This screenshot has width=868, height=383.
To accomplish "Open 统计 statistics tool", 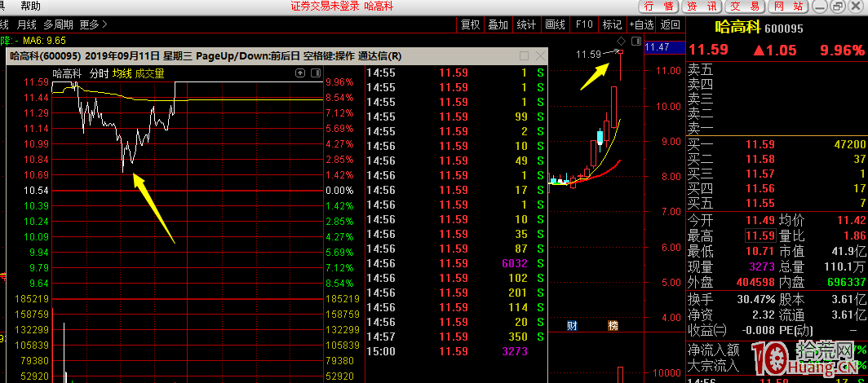I will (526, 25).
